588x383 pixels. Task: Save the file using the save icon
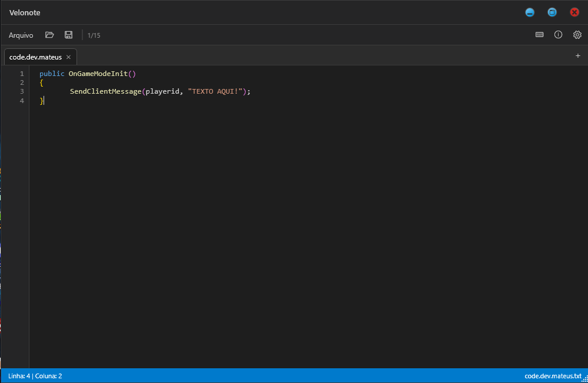pos(68,35)
